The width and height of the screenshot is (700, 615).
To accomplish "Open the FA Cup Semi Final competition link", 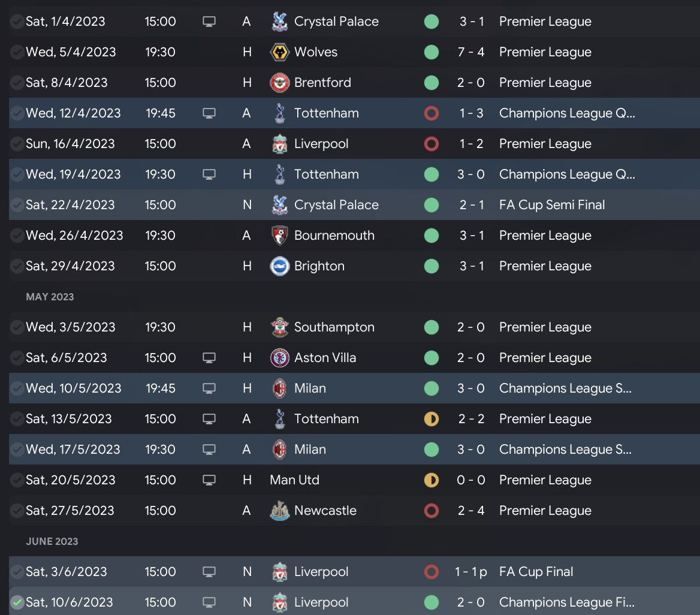I will [x=552, y=205].
